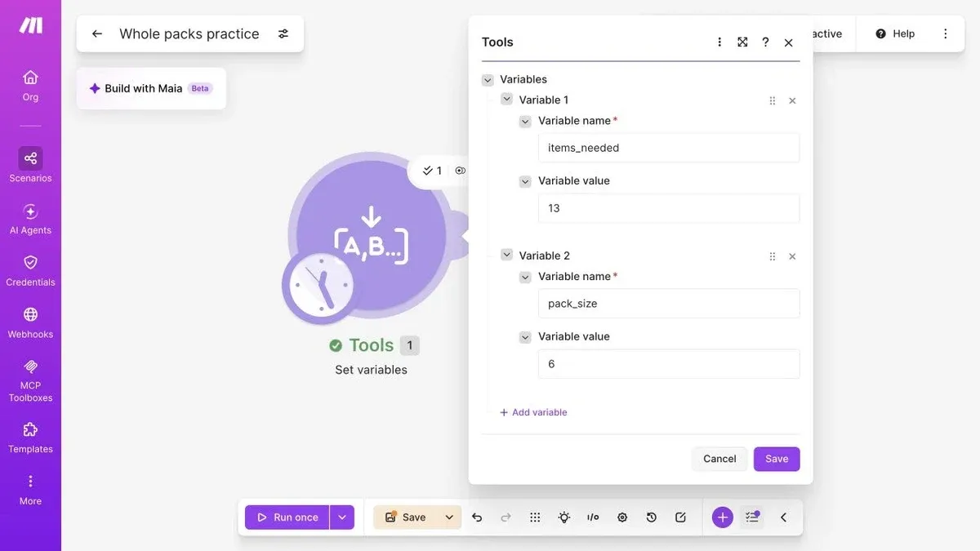The height and width of the screenshot is (551, 980).
Task: Collapse the Variable 2 group
Action: 507,256
